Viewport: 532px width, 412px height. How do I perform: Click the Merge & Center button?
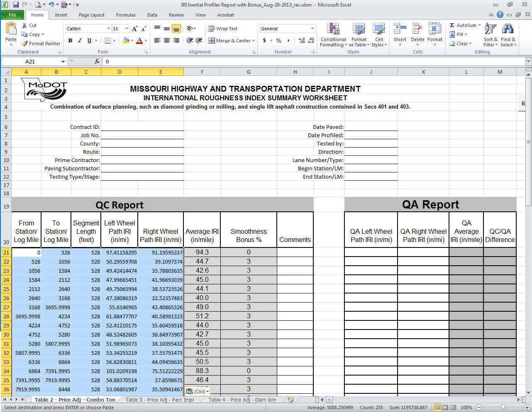pyautogui.click(x=229, y=41)
